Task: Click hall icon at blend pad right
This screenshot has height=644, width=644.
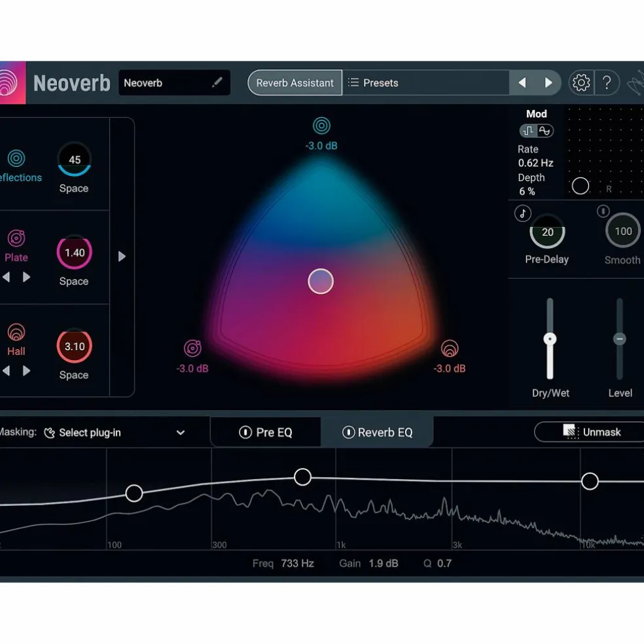Action: [x=450, y=348]
